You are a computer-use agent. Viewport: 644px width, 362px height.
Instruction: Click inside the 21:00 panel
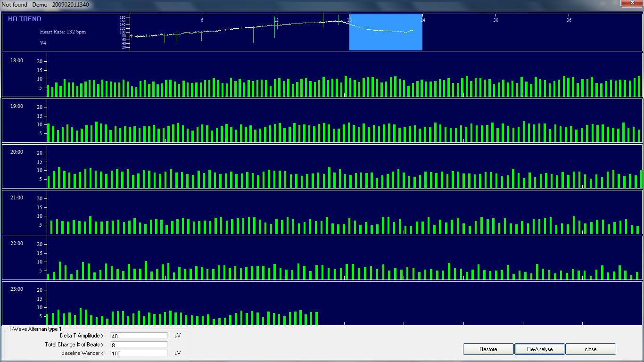click(330, 212)
